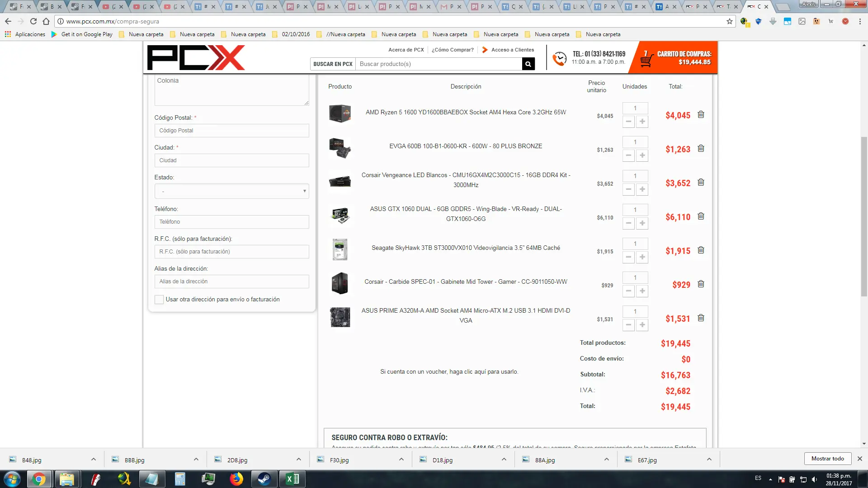Go to 'Acerca de PCX' page
868x488 pixels.
406,50
